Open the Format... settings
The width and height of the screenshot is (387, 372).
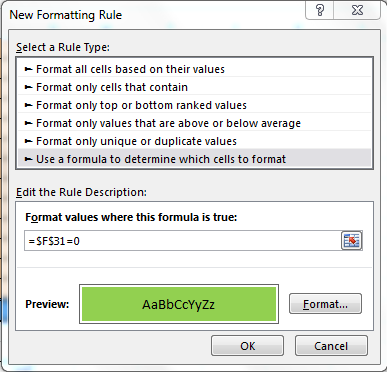(x=325, y=304)
